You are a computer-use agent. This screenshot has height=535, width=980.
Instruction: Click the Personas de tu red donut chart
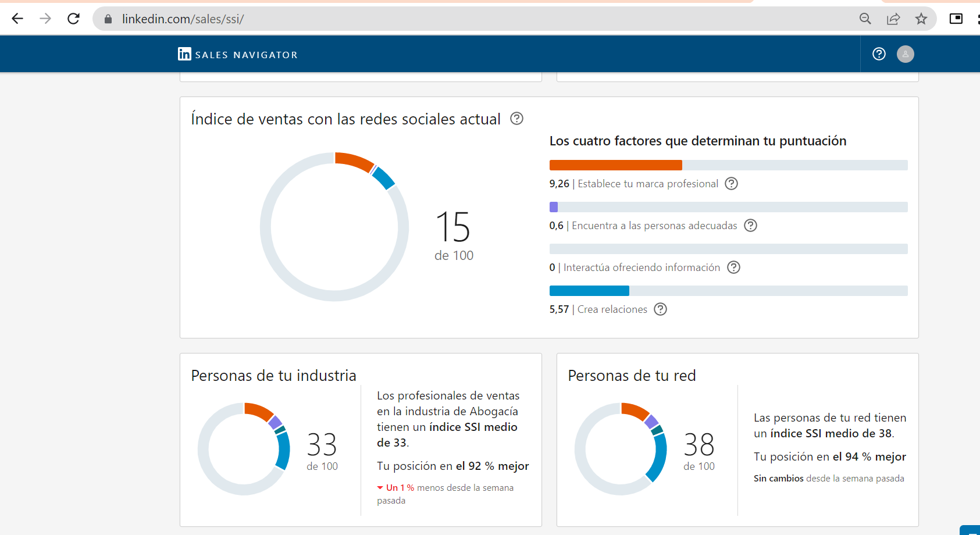[x=621, y=449]
